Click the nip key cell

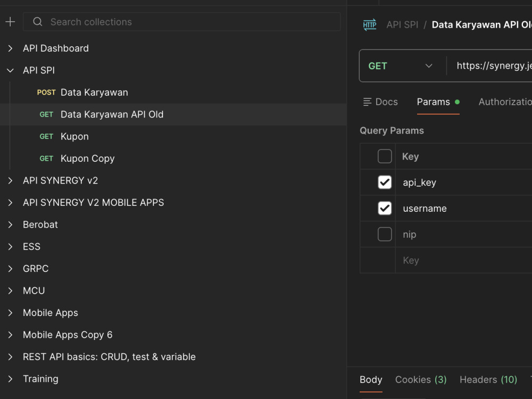(x=463, y=234)
